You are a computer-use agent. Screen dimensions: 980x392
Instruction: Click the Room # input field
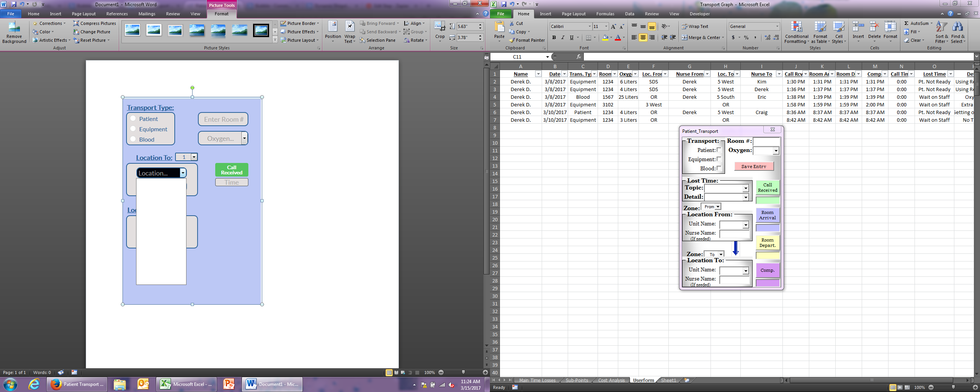click(766, 141)
